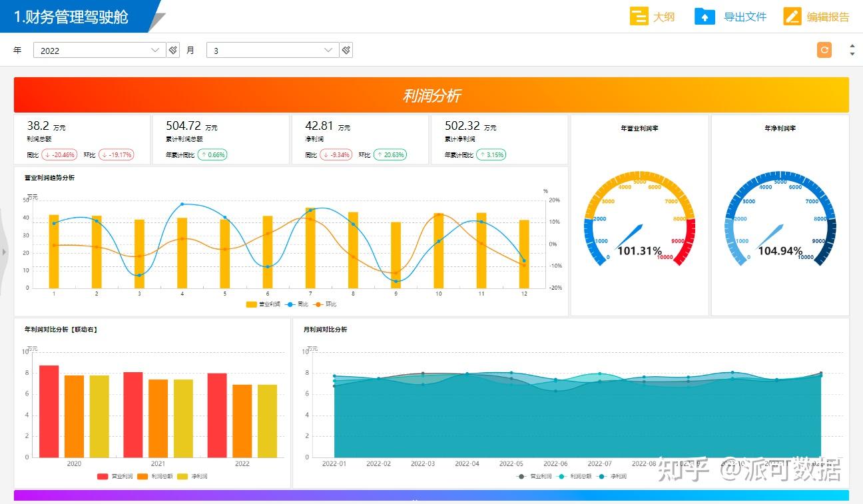
Task: Click the 导出文件 folder upload icon
Action: [x=705, y=17]
